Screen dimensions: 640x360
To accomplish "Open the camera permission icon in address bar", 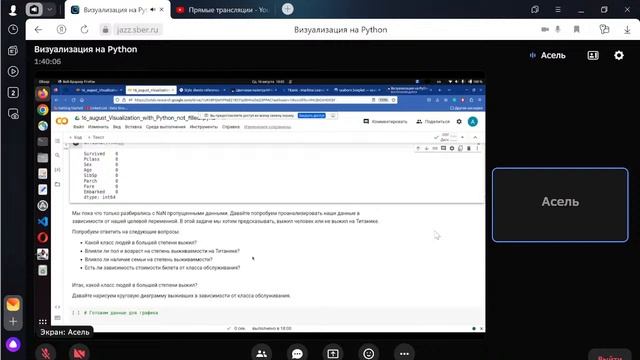I will click(545, 29).
